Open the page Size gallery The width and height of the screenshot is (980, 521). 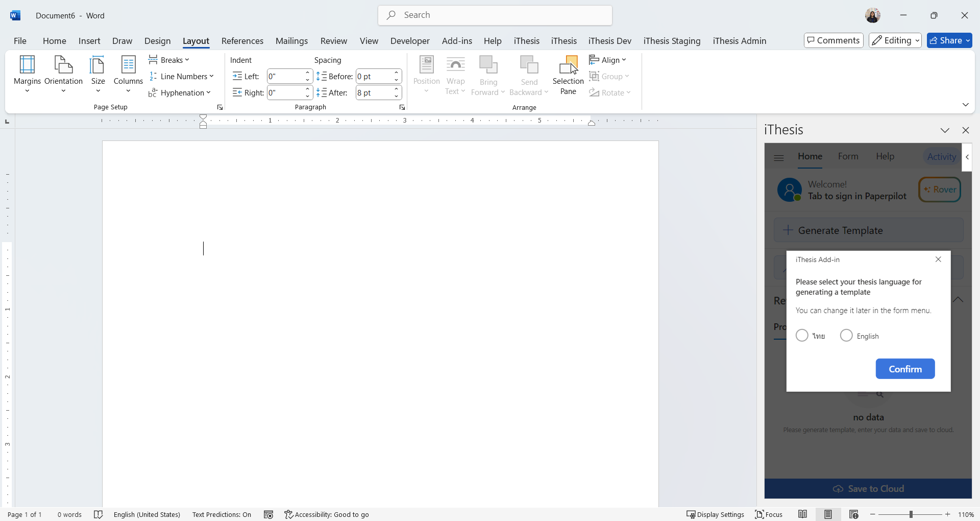[x=98, y=75]
